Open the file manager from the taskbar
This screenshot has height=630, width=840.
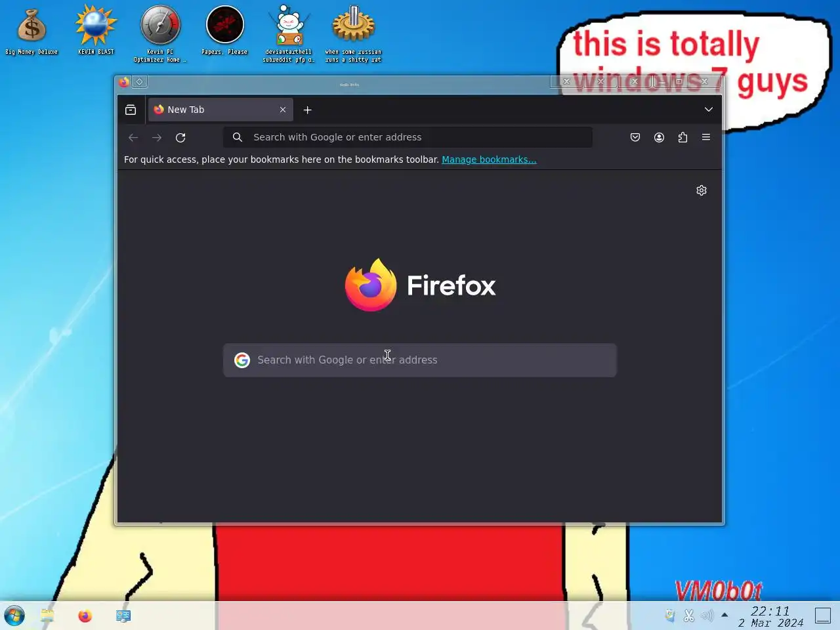click(x=47, y=616)
